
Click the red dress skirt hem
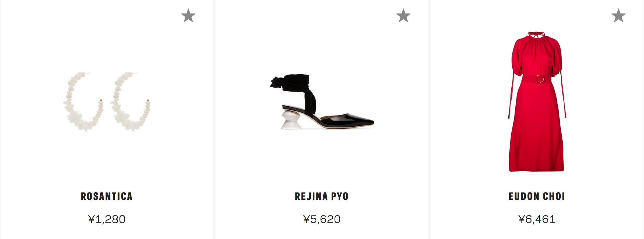pyautogui.click(x=536, y=168)
